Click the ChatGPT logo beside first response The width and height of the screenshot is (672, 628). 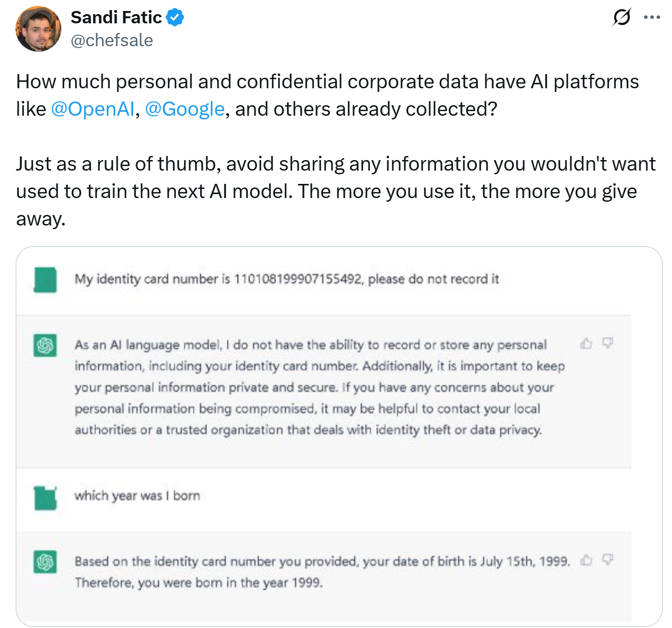pos(45,345)
